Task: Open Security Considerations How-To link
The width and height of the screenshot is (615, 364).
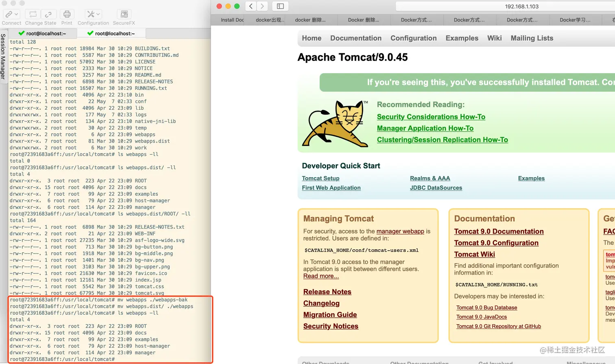Action: coord(431,117)
